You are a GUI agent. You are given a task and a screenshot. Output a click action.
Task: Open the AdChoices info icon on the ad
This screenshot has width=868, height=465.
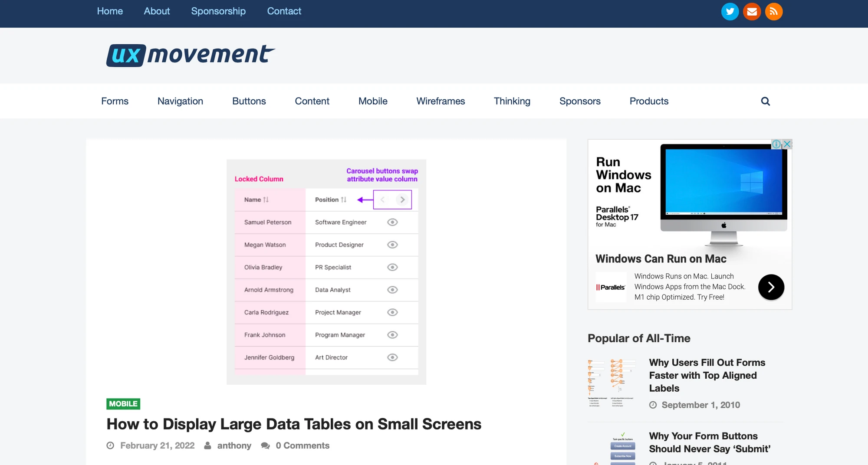click(776, 144)
